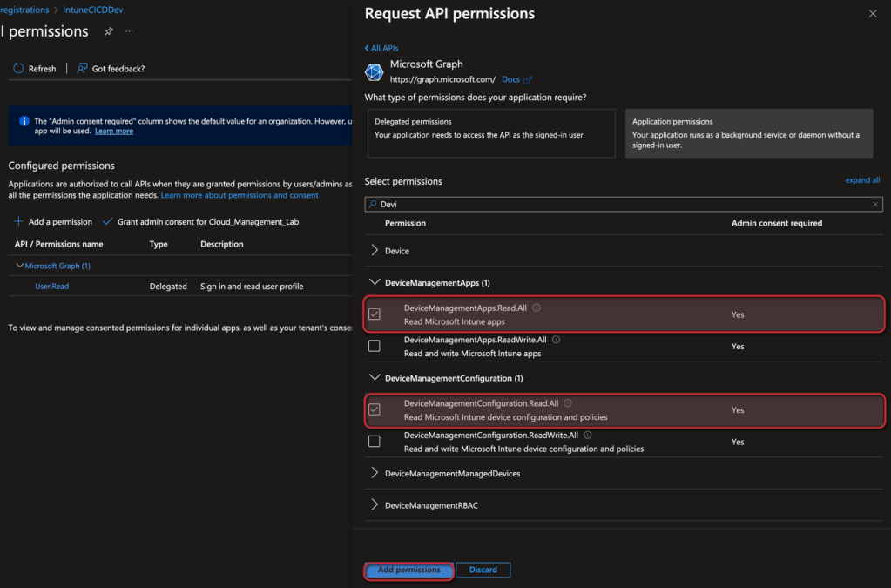891x588 pixels.
Task: Close the Request API permissions panel
Action: pyautogui.click(x=873, y=14)
